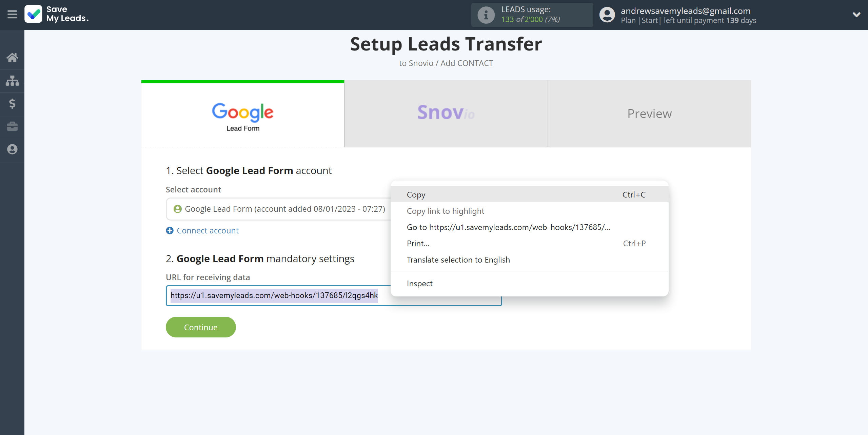Viewport: 868px width, 435px height.
Task: Click the andrewsavemyleads@gmail.com account text
Action: click(686, 11)
